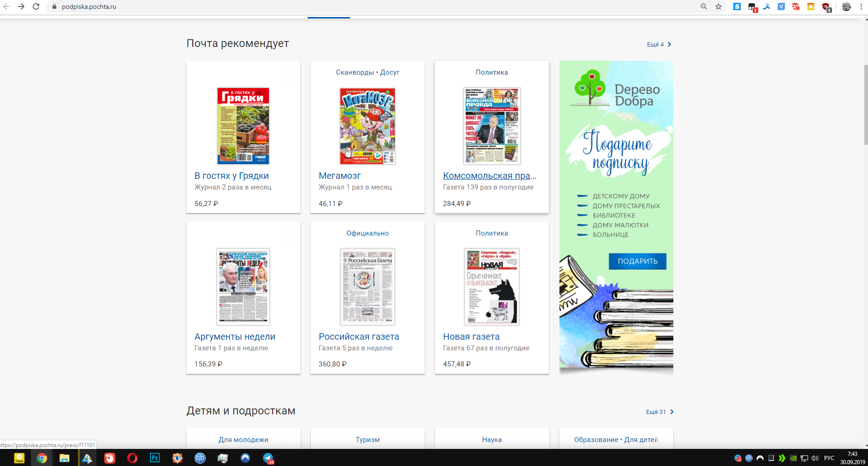
Task: Open File Explorer from taskbar
Action: pos(65,458)
